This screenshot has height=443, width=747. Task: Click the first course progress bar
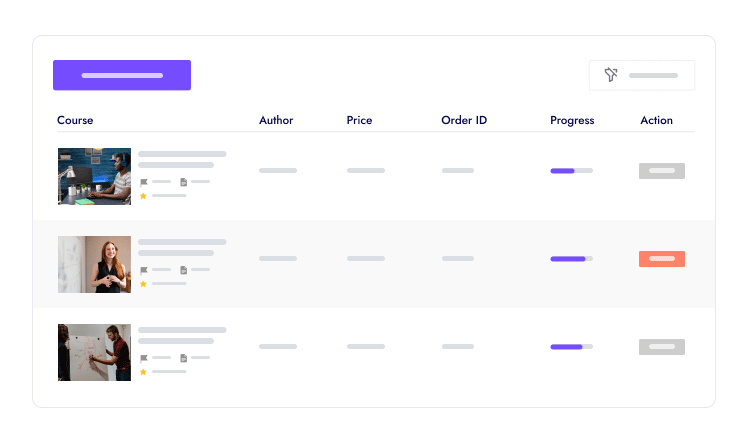[x=571, y=171]
